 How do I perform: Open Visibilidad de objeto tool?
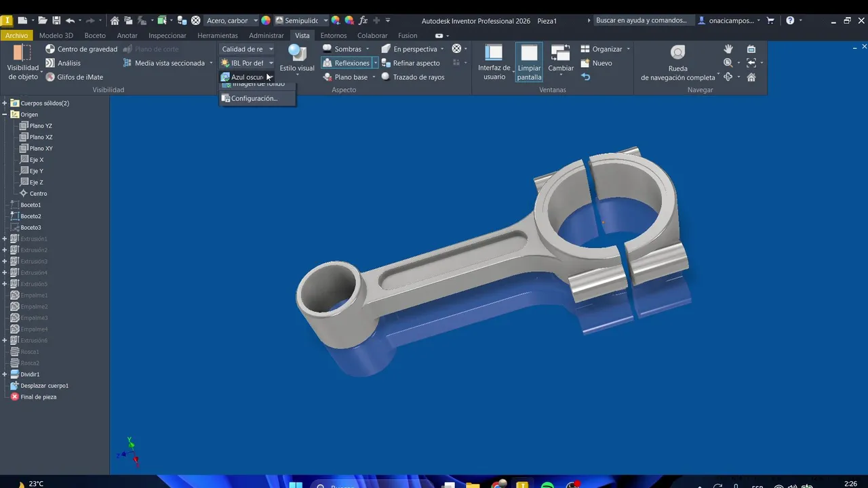[x=23, y=62]
